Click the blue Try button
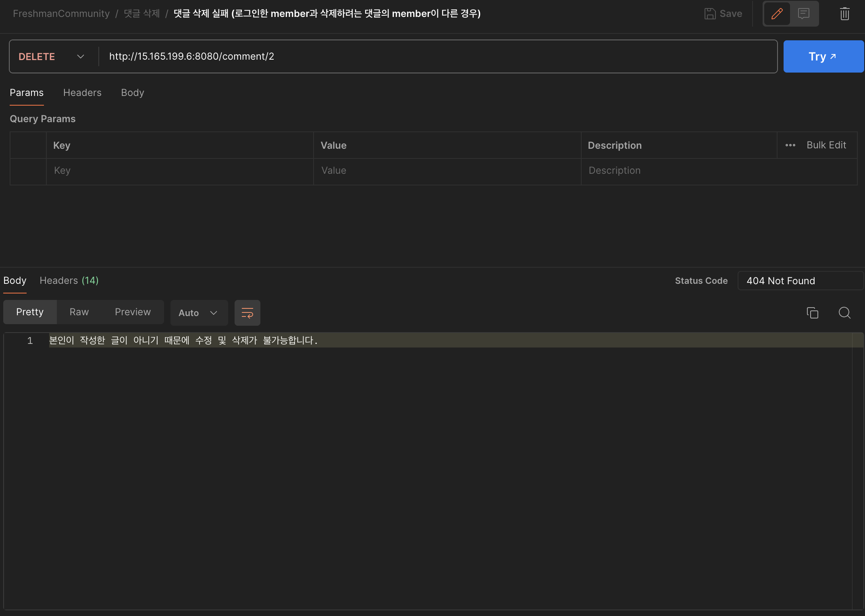The image size is (865, 616). click(823, 56)
